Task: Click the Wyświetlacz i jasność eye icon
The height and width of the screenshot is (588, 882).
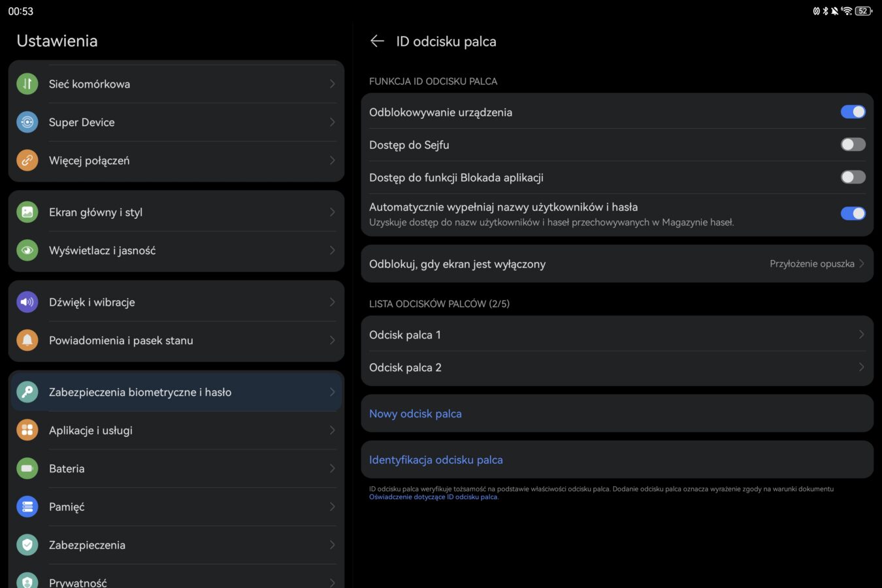Action: point(27,250)
